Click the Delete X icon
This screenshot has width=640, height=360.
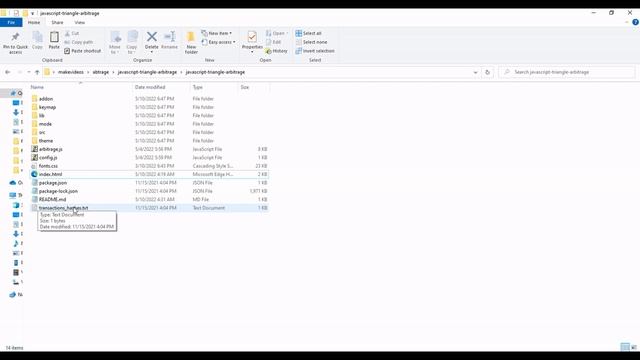click(x=151, y=37)
